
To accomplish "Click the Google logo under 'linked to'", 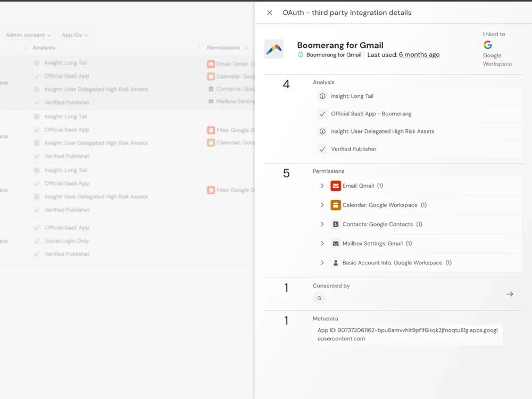I will (x=487, y=45).
